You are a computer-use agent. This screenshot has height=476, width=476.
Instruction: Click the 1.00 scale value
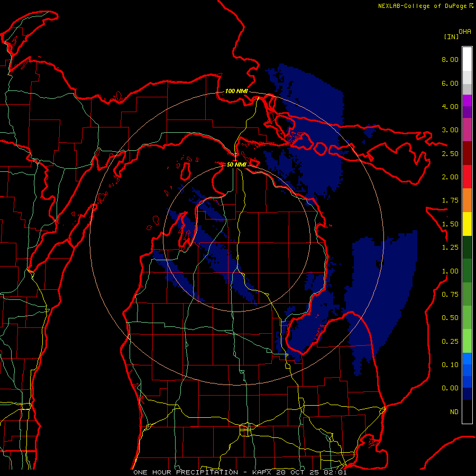coord(450,271)
